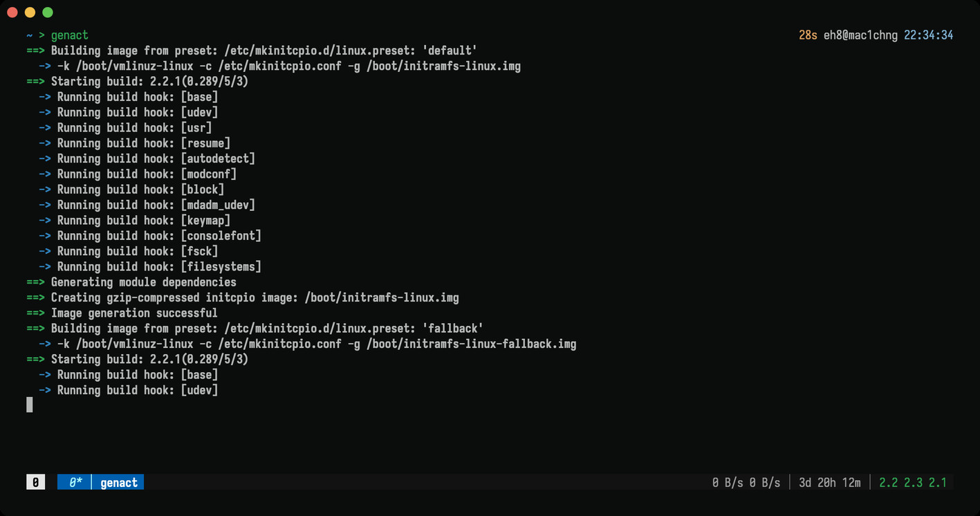Screen dimensions: 980x516
Task: Click the 28s command duration indicator
Action: click(808, 35)
